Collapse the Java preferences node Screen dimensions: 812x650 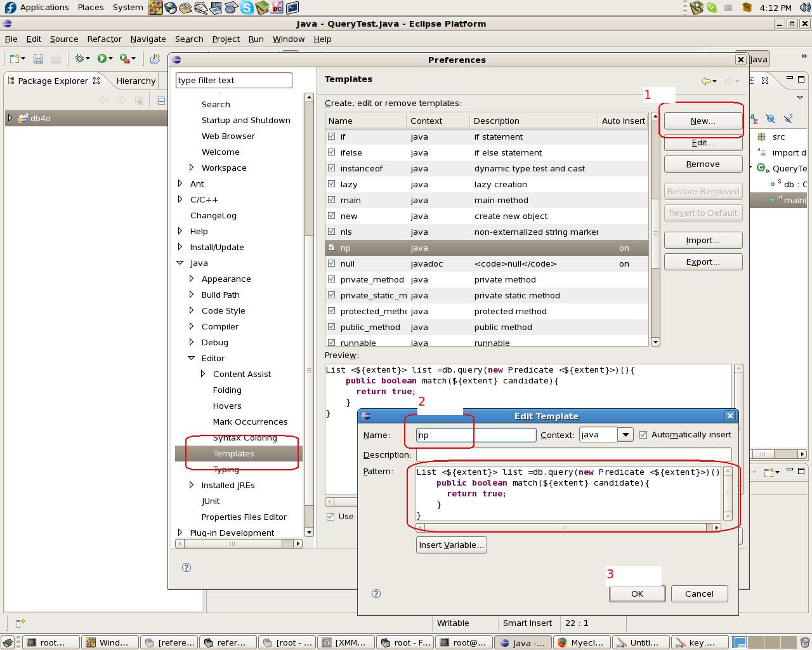pyautogui.click(x=180, y=263)
